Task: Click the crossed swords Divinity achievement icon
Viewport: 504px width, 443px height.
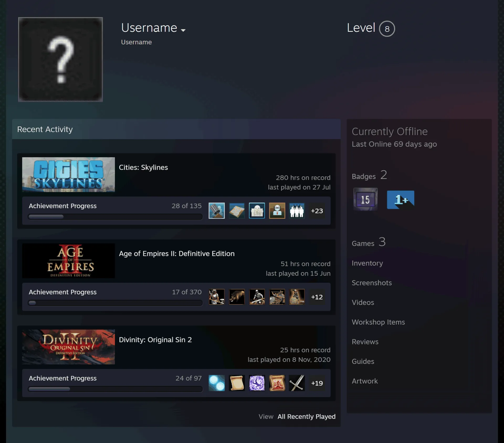Action: tap(297, 383)
